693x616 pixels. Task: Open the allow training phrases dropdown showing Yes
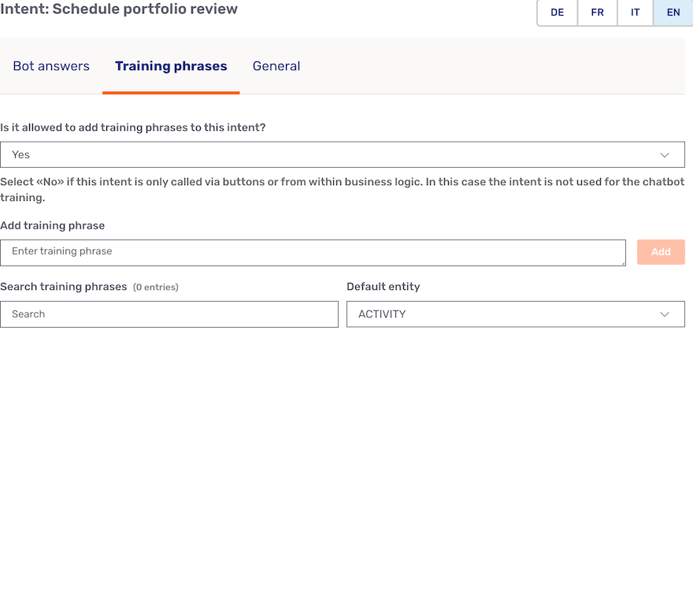pyautogui.click(x=342, y=155)
